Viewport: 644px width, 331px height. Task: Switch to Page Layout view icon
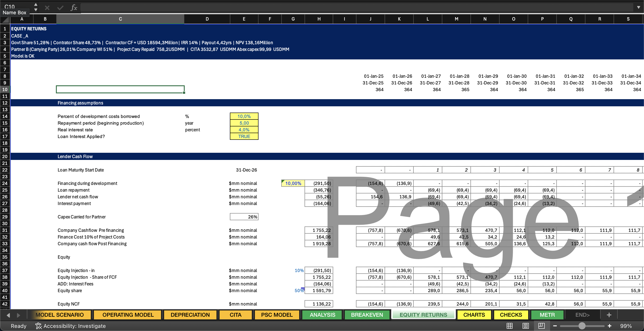pos(526,326)
